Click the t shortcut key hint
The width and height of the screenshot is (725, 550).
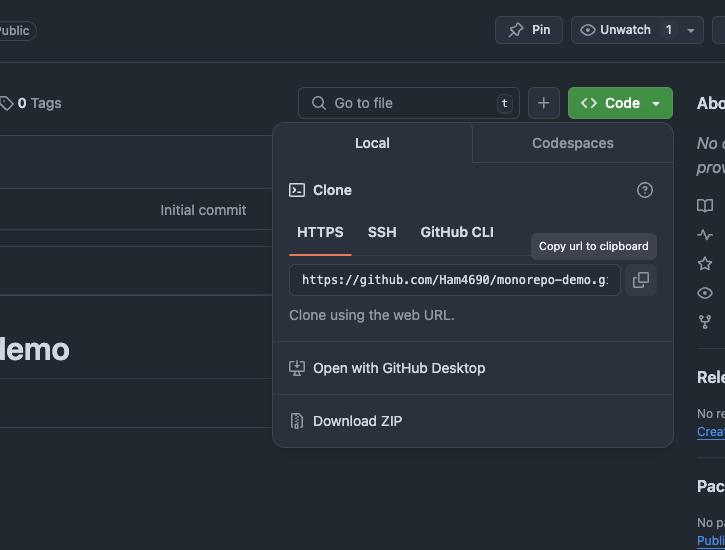tap(504, 103)
